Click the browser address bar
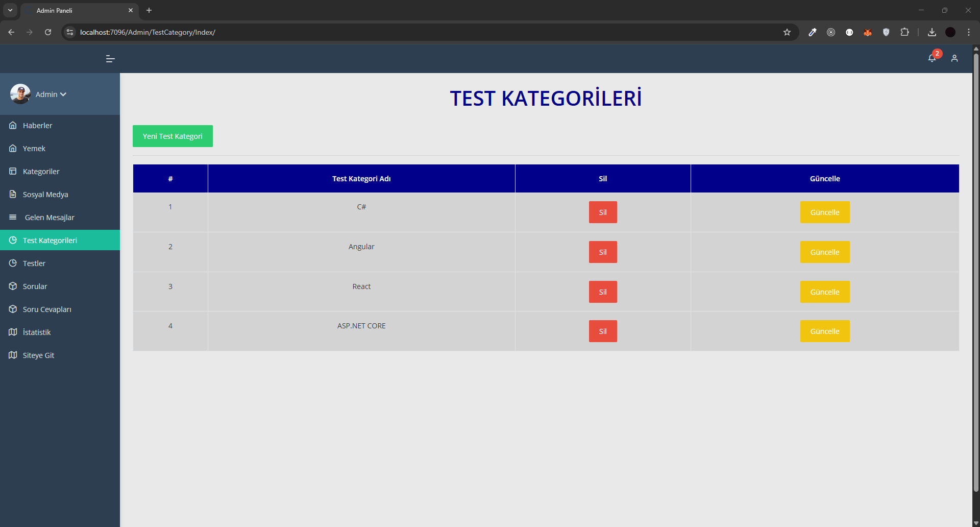The height and width of the screenshot is (527, 980). tap(408, 32)
